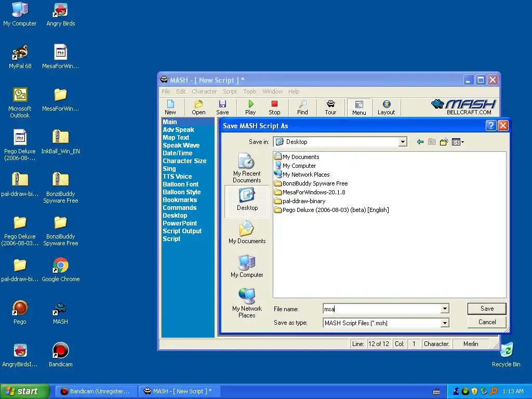Click the Layout toolbar icon in MASH
This screenshot has width=532, height=399.
pos(387,108)
